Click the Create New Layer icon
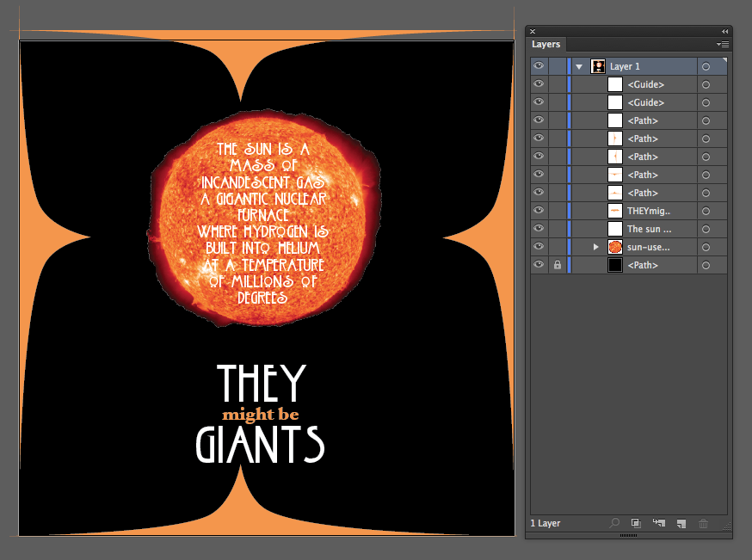The image size is (752, 560). coord(681,523)
